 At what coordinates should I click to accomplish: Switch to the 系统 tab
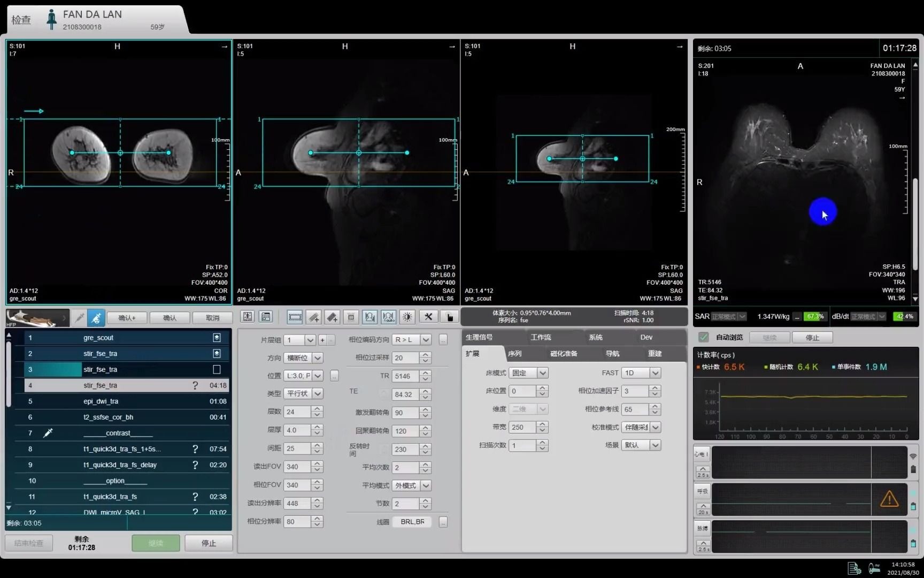pyautogui.click(x=596, y=337)
